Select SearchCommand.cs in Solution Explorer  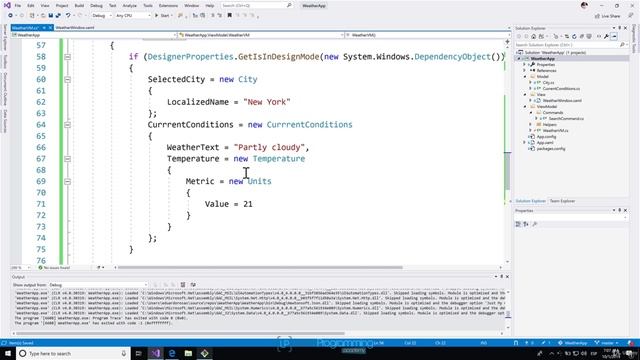click(566, 118)
